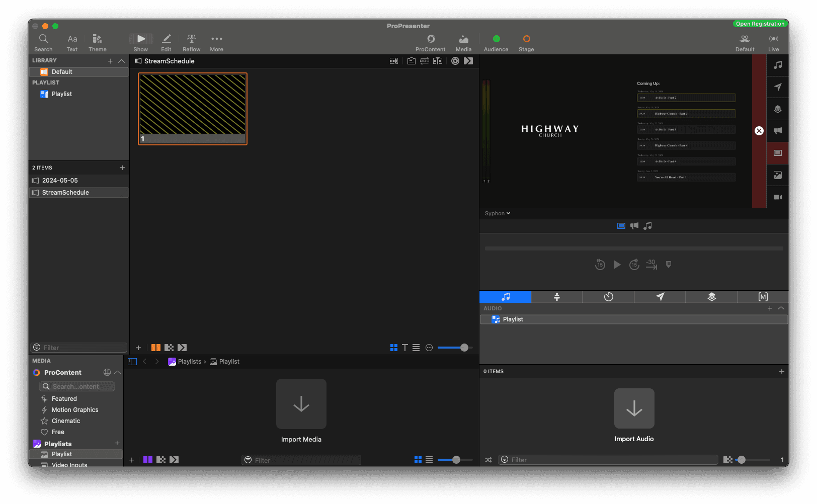Open Cinematic category

point(66,421)
